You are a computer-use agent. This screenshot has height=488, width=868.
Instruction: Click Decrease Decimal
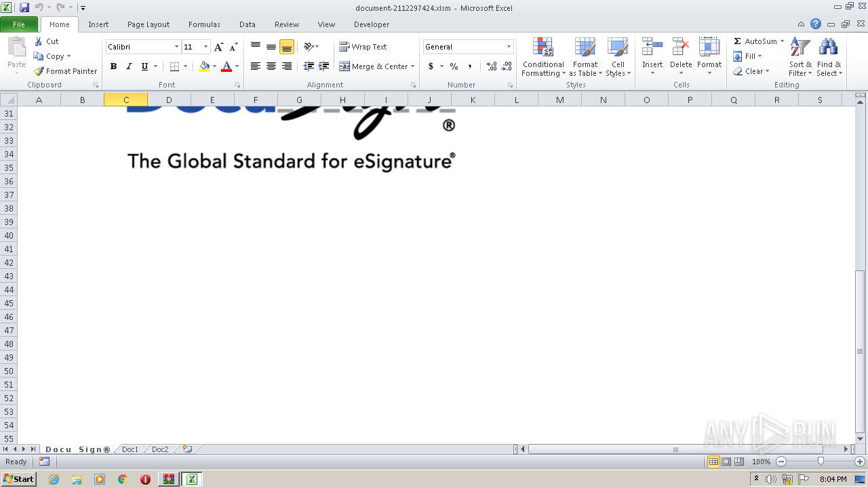pos(507,66)
